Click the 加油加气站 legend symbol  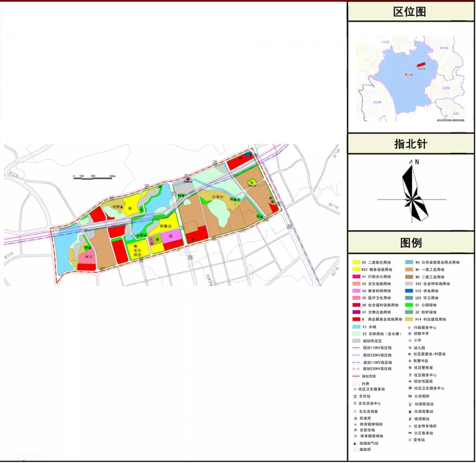(355, 443)
